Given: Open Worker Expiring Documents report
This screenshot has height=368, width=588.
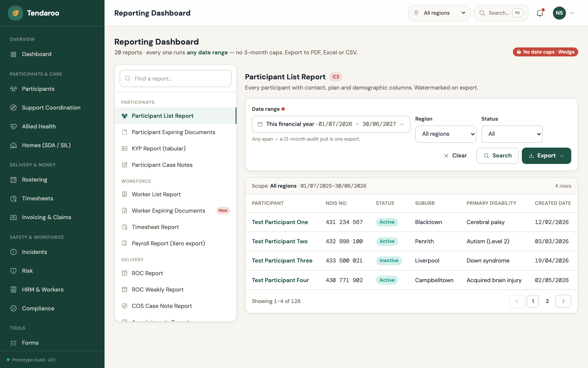Looking at the screenshot, I should point(175,211).
